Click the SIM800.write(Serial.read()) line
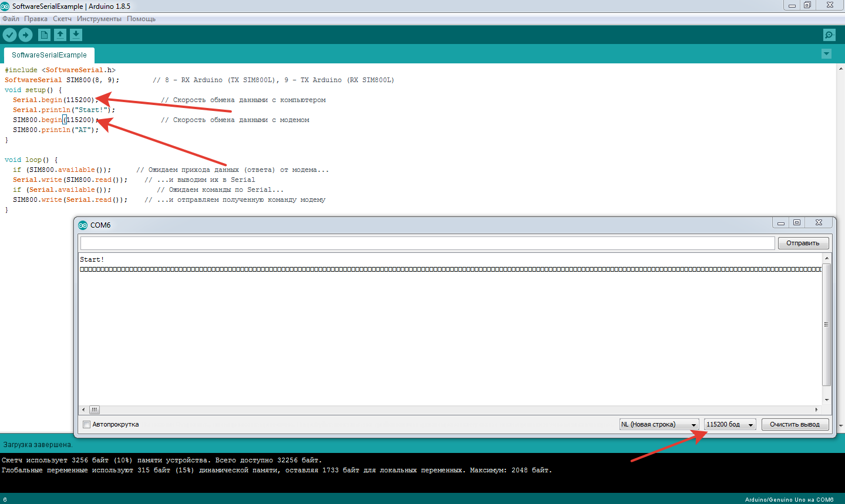 pyautogui.click(x=70, y=199)
